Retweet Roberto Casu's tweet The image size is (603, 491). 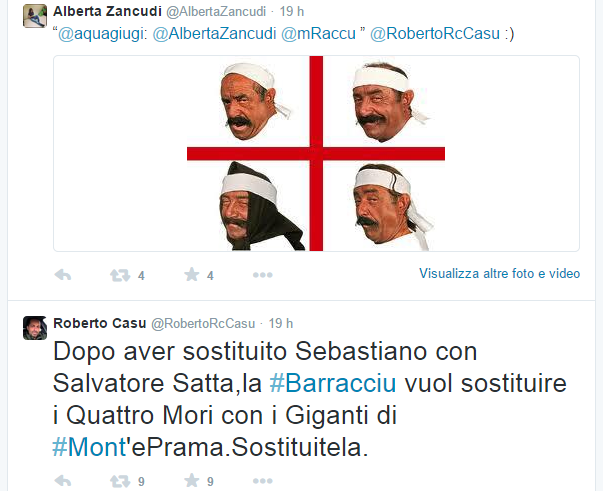[x=120, y=481]
